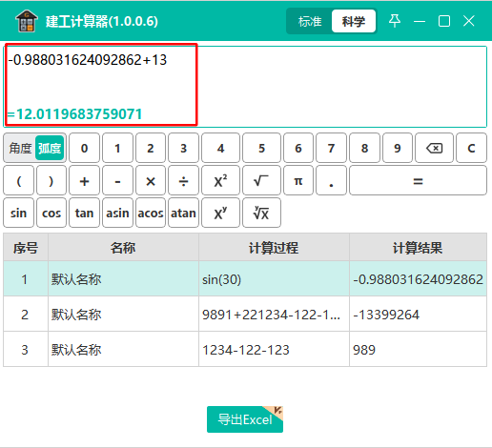Click the backspace delete icon

click(x=434, y=148)
